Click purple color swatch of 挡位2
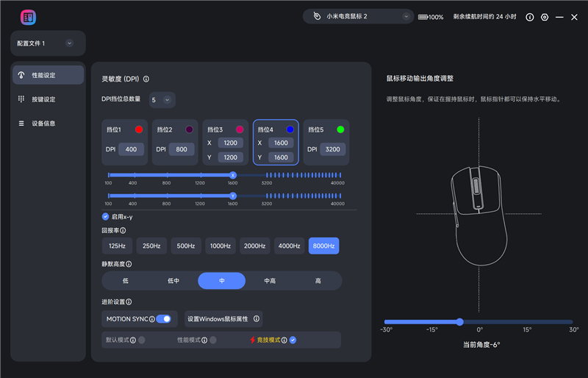Screen dimensions: 588x378 [190, 129]
